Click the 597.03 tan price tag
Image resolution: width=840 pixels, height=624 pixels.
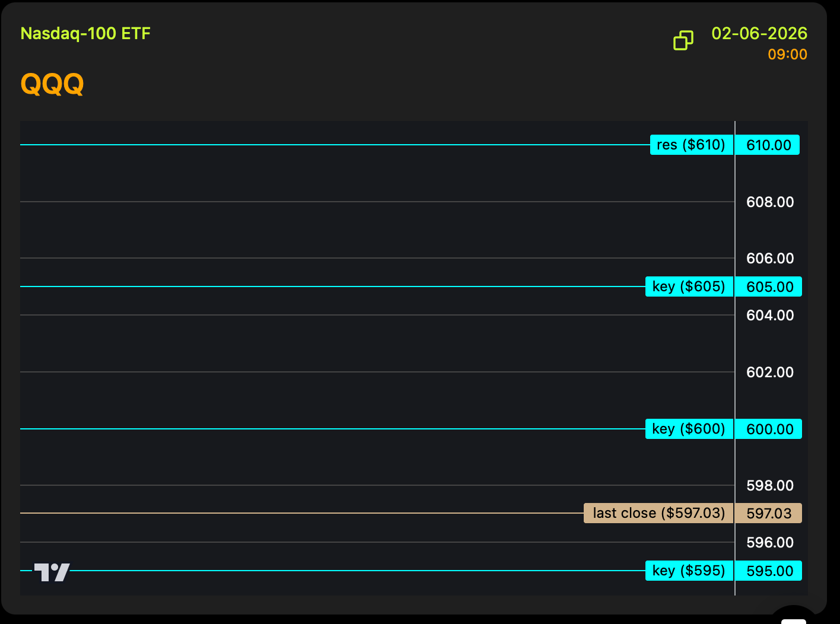[769, 513]
